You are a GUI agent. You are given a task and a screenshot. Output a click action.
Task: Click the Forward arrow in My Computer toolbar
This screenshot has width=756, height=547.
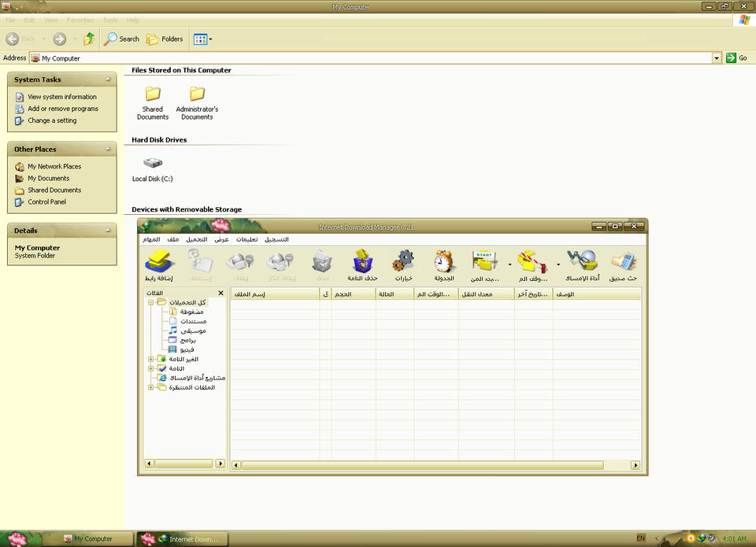pyautogui.click(x=60, y=39)
